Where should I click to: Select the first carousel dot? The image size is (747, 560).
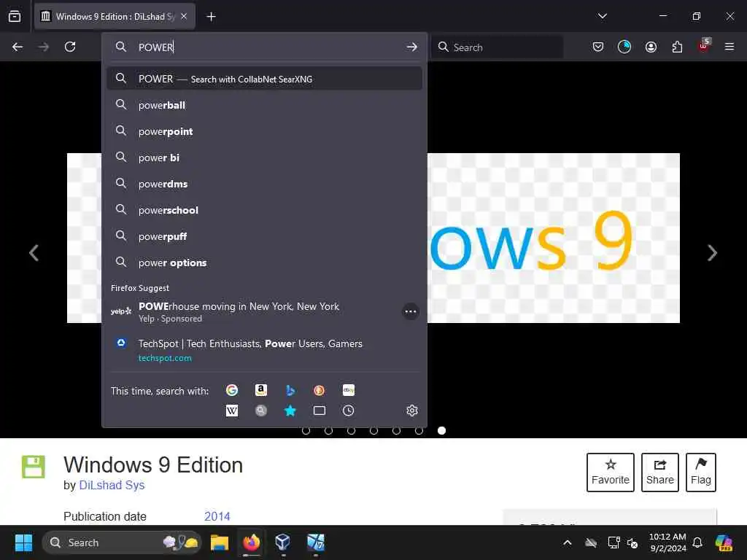306,430
